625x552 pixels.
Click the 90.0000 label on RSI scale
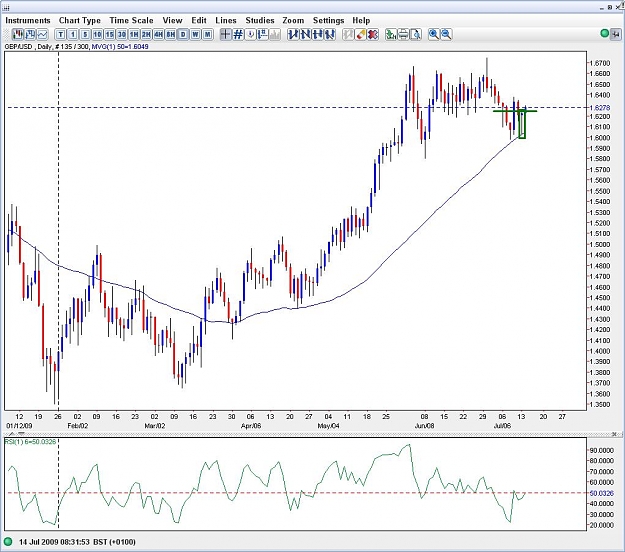[601, 450]
